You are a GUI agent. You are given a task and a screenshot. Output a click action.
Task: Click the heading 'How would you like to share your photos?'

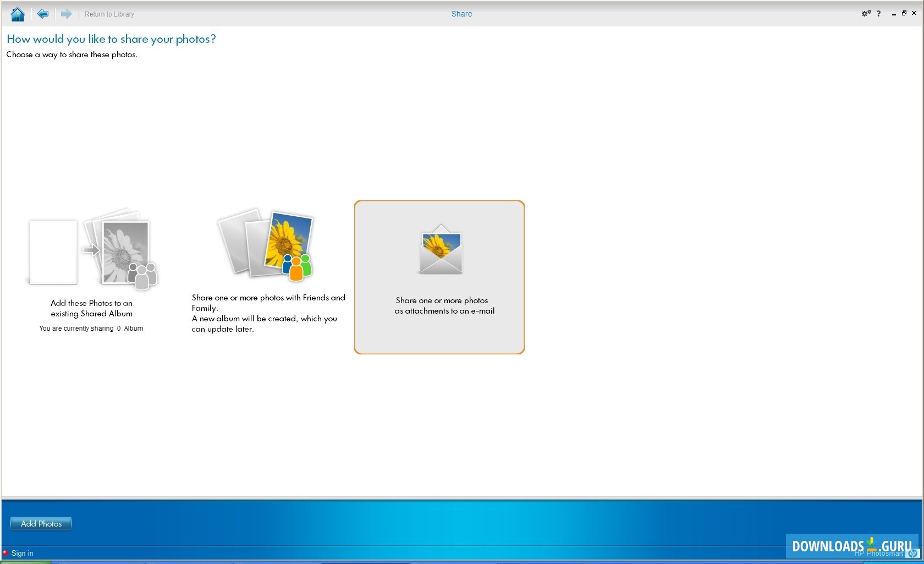(111, 39)
